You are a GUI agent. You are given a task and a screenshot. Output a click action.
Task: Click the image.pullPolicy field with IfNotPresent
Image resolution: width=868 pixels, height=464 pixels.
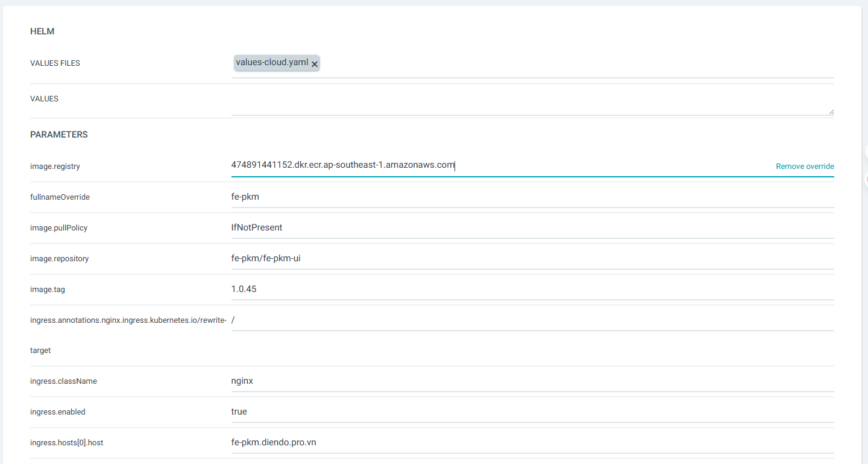(530, 227)
